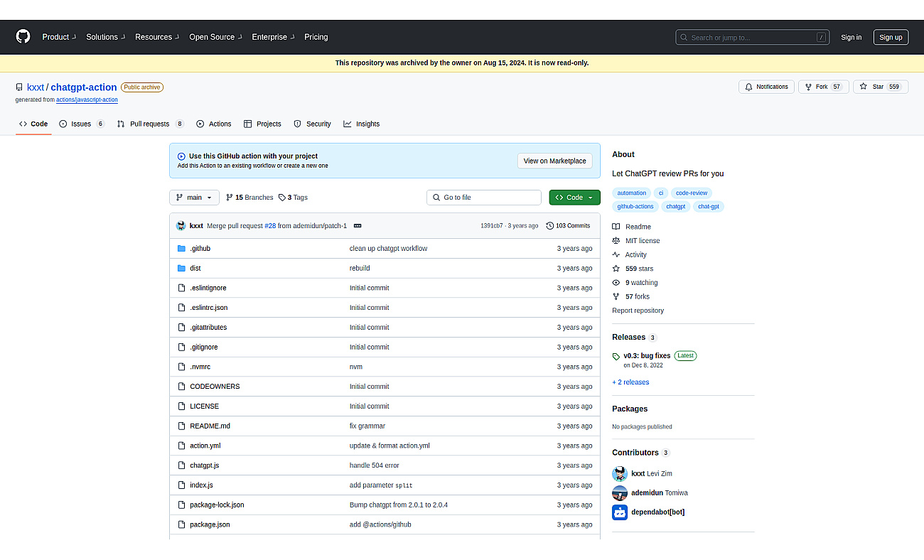Open the dependabot[bot] contributor avatar
The height and width of the screenshot is (560, 924).
[x=620, y=512]
